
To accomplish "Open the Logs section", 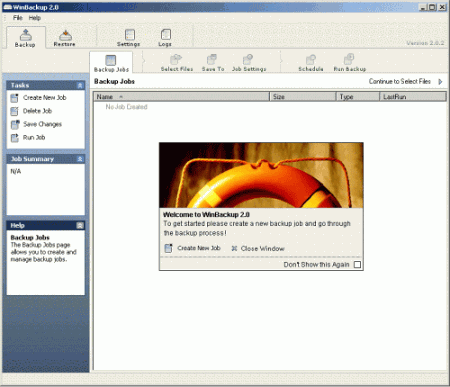I will pos(165,38).
